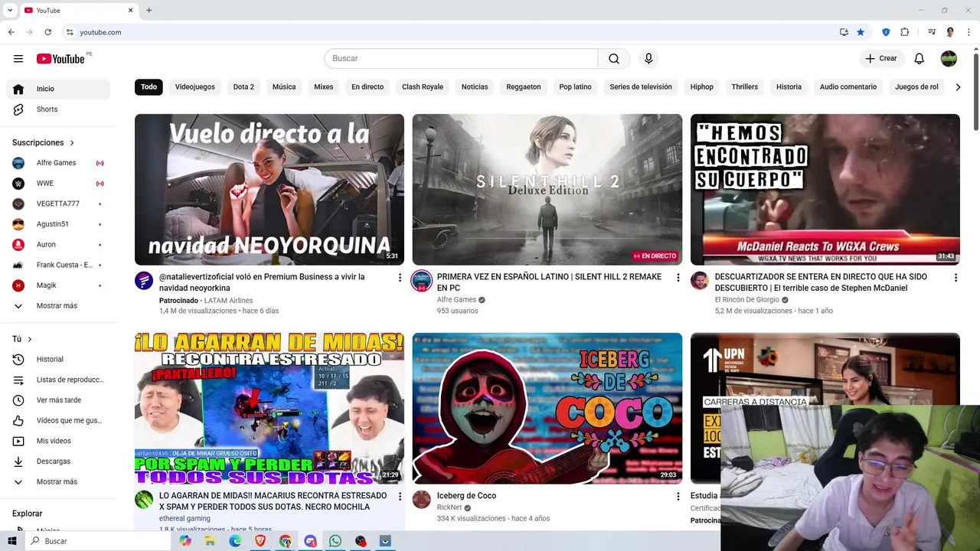Select the Series de televisión chip
Viewport: 980px width, 551px height.
(x=641, y=87)
